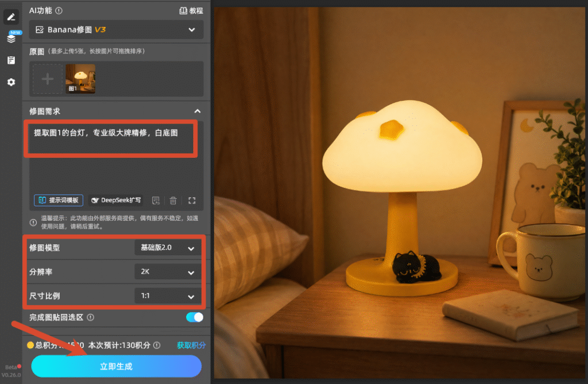
Task: Click the 立即生成 button
Action: (x=116, y=366)
